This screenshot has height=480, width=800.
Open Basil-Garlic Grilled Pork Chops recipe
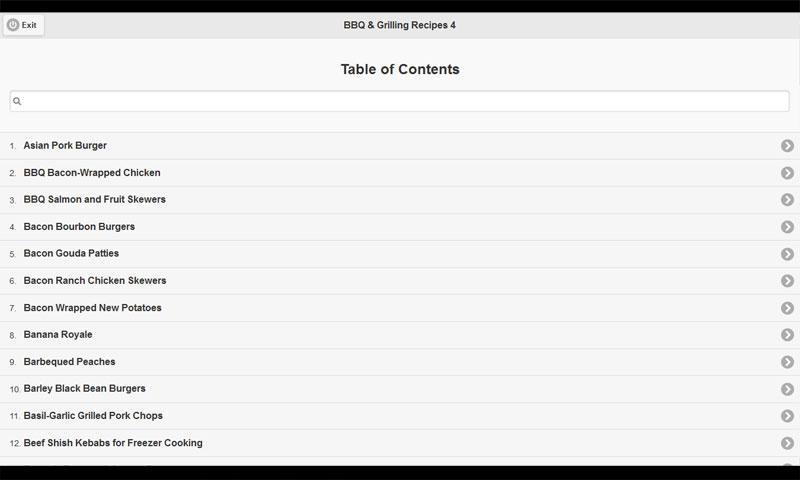(93, 416)
